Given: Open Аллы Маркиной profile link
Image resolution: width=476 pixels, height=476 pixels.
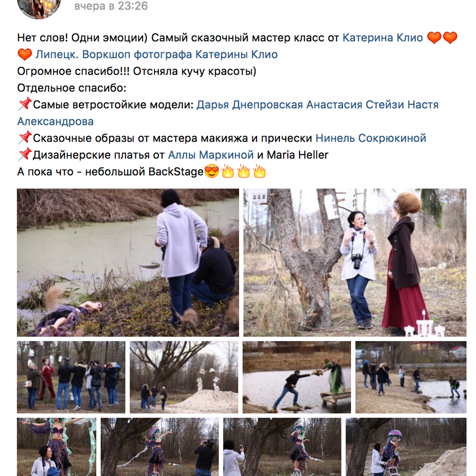Looking at the screenshot, I should tap(211, 155).
